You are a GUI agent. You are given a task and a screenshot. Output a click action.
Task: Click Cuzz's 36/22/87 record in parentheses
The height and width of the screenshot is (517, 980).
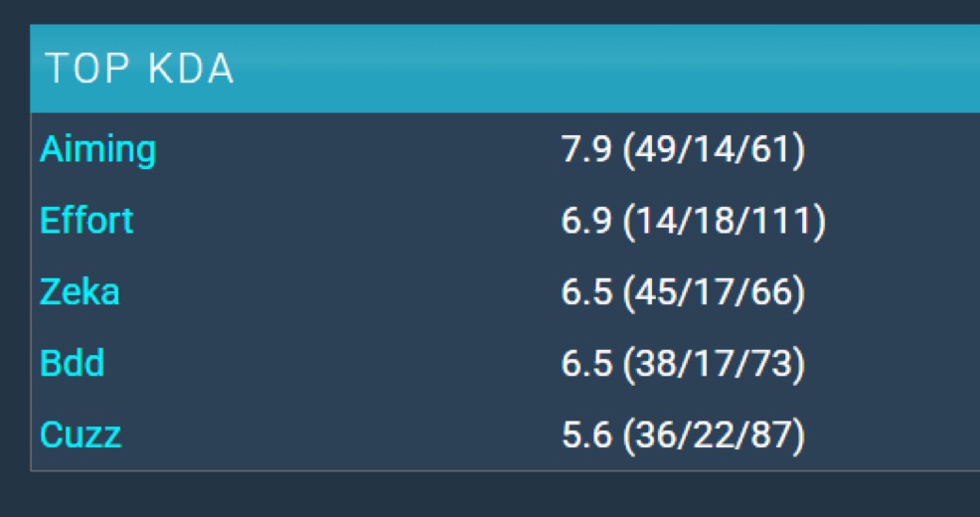click(x=713, y=434)
